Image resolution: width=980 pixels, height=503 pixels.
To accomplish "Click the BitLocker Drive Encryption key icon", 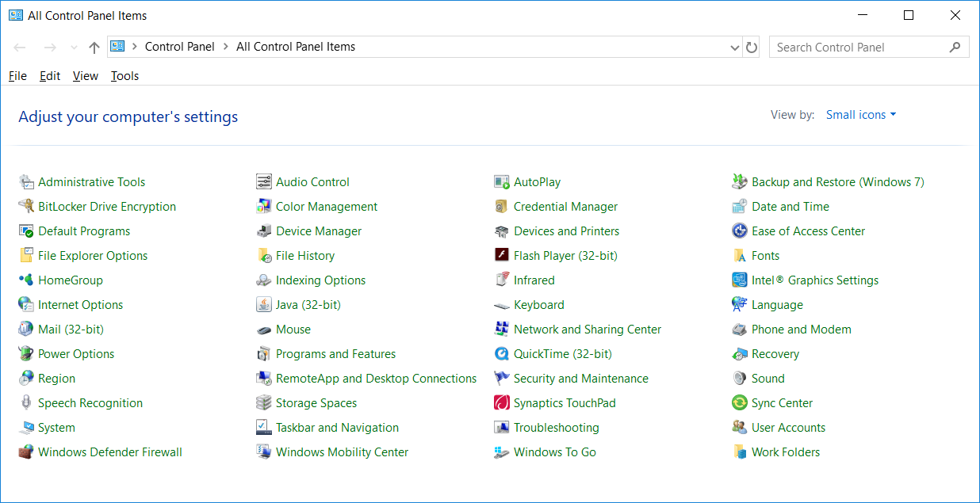I will (x=26, y=207).
